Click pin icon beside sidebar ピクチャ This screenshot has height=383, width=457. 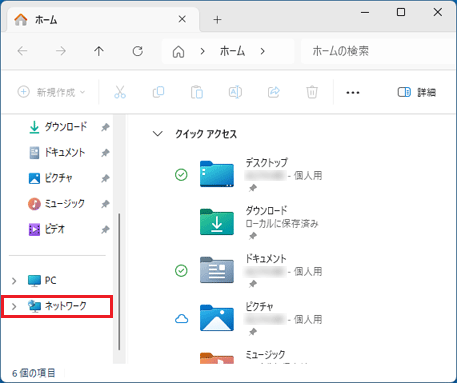pos(105,178)
